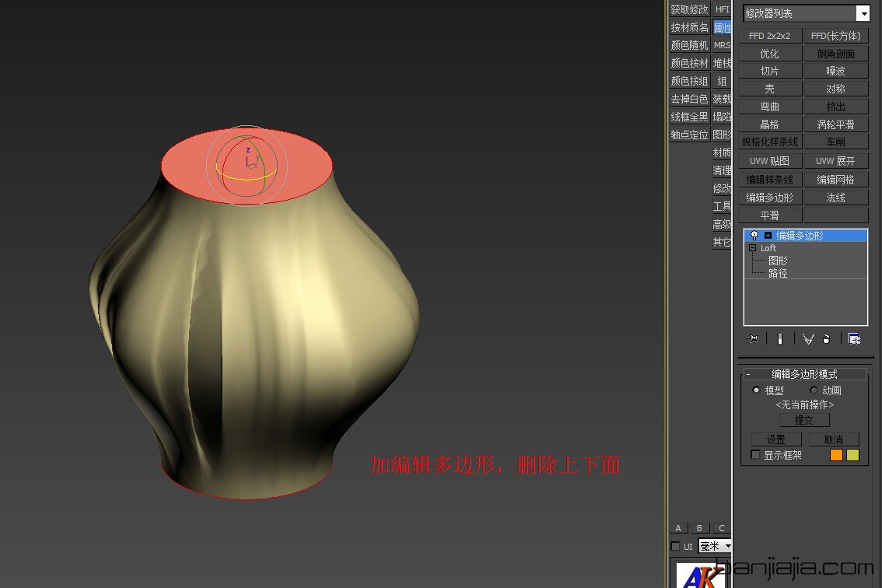Click Show End Result toggle icon

point(779,339)
